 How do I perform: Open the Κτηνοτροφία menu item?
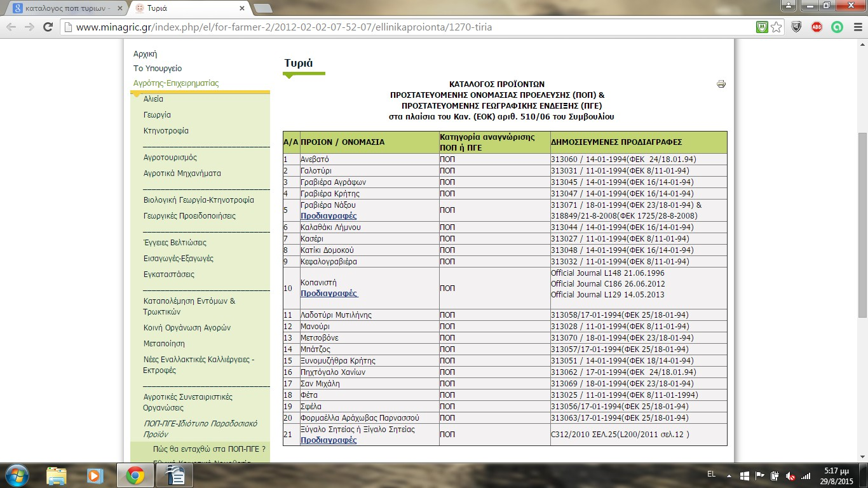pos(166,131)
